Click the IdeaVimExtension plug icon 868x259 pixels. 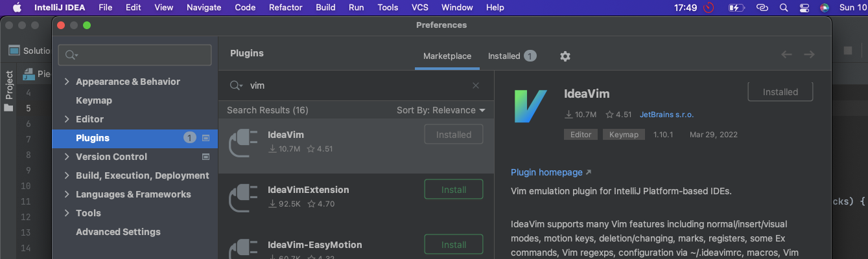click(244, 198)
